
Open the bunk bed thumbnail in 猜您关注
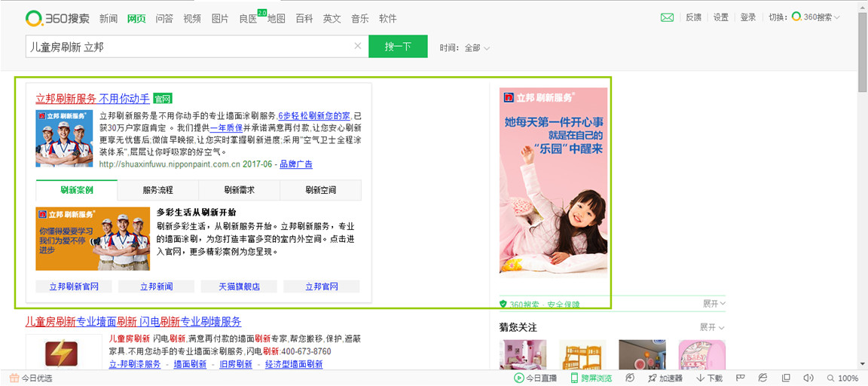[x=582, y=355]
